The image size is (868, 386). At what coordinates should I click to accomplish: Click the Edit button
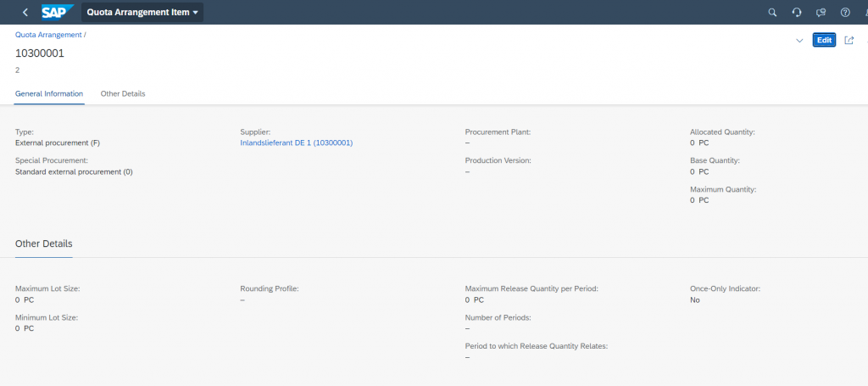coord(824,40)
